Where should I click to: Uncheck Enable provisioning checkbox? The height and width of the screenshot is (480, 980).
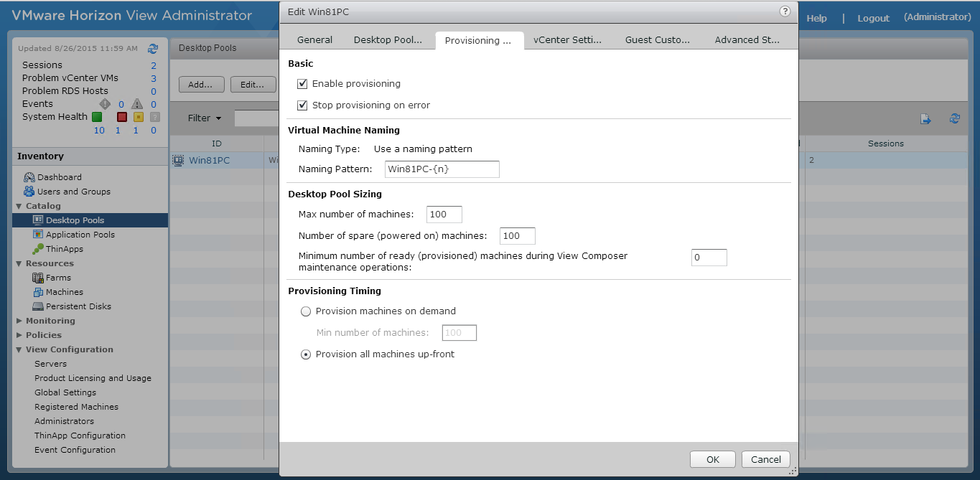(302, 84)
